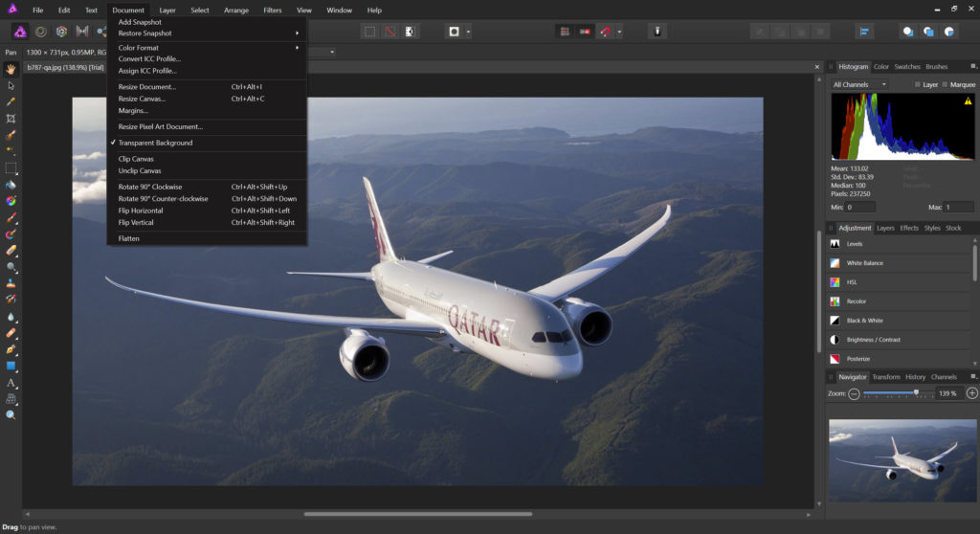Add a Posterize adjustment
Image resolution: width=980 pixels, height=534 pixels.
pos(900,359)
